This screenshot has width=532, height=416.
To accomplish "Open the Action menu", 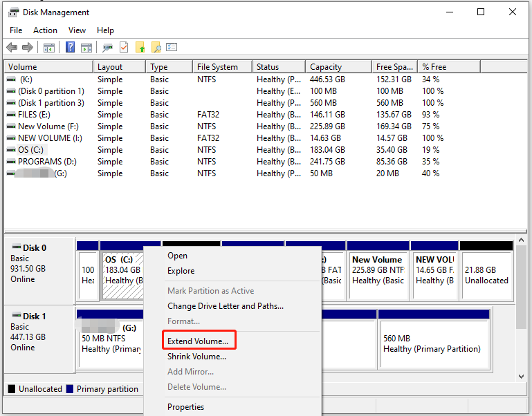I will click(46, 30).
